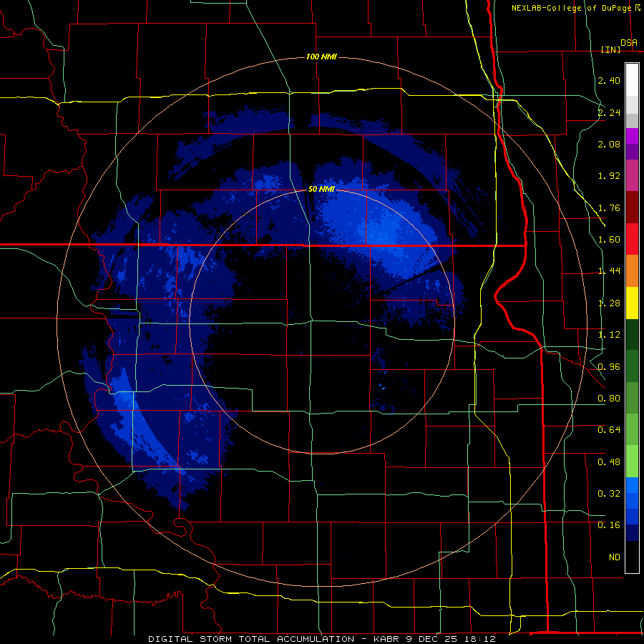Click the 18:12 timestamp

(481, 639)
